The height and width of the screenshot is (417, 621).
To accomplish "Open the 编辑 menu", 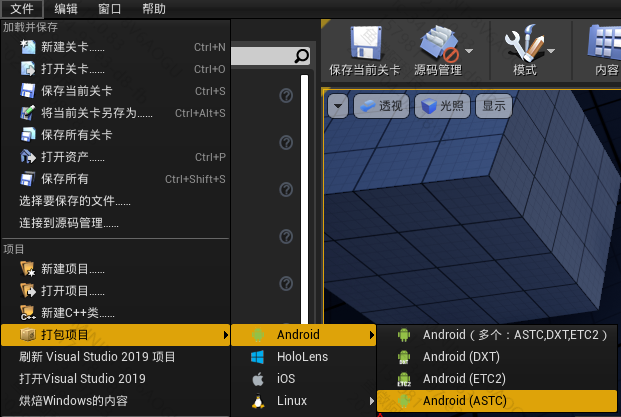I will [66, 9].
